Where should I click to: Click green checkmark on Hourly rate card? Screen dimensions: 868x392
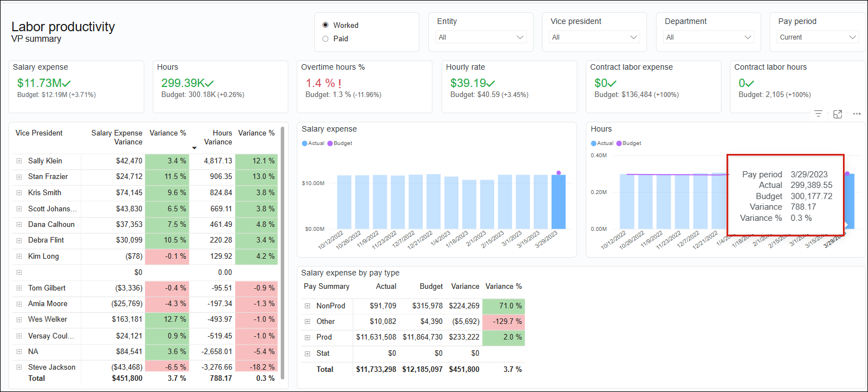coord(491,84)
